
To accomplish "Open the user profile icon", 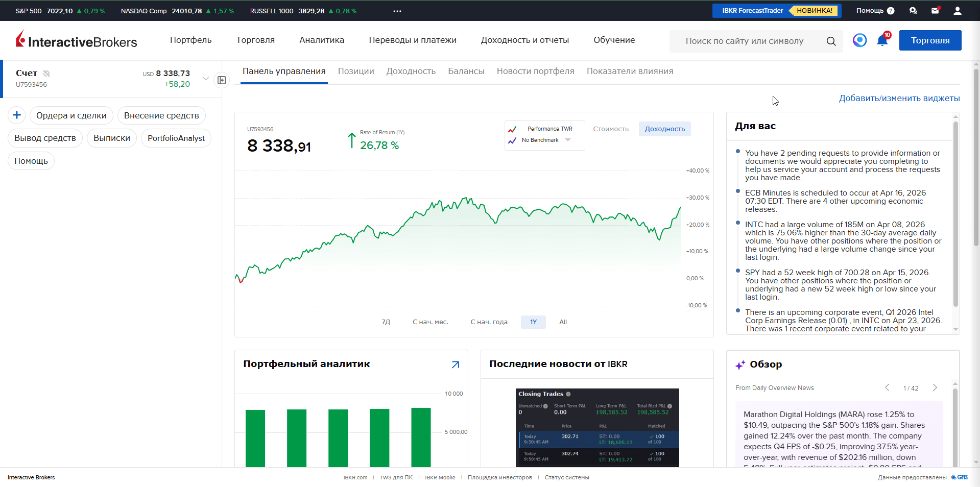I will pos(958,10).
